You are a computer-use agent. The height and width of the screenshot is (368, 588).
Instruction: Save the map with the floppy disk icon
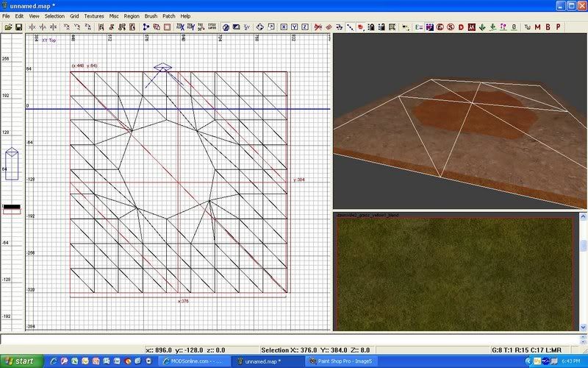[18, 27]
